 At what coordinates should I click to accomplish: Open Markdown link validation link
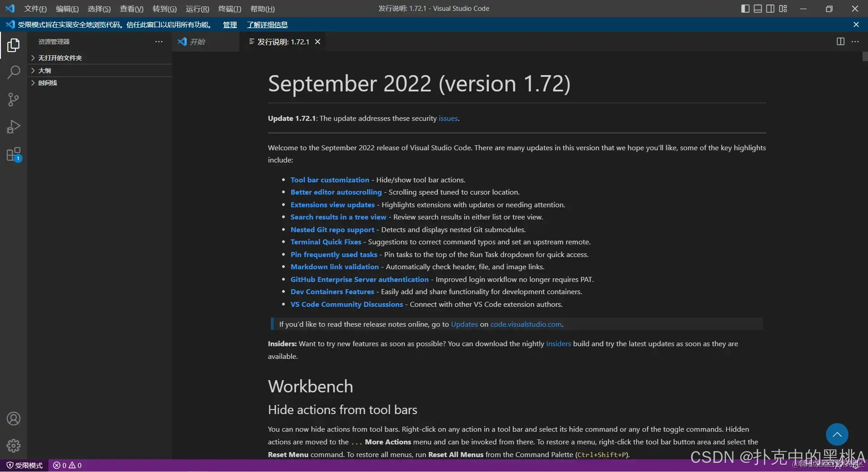click(335, 267)
